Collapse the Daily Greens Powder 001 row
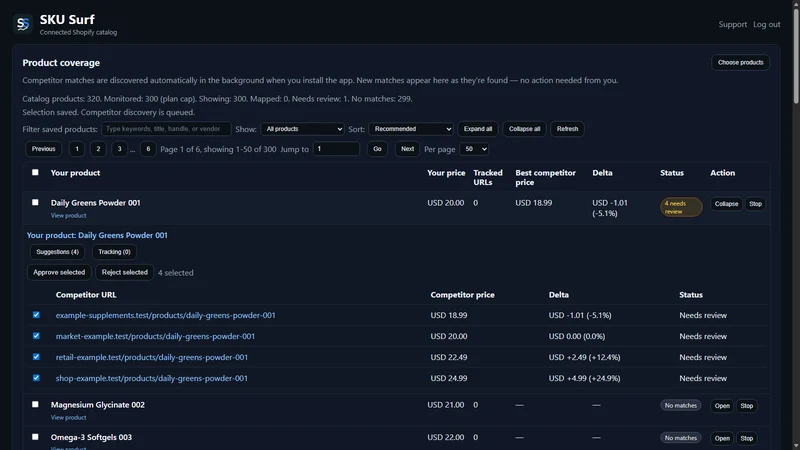800x450 pixels. tap(726, 204)
